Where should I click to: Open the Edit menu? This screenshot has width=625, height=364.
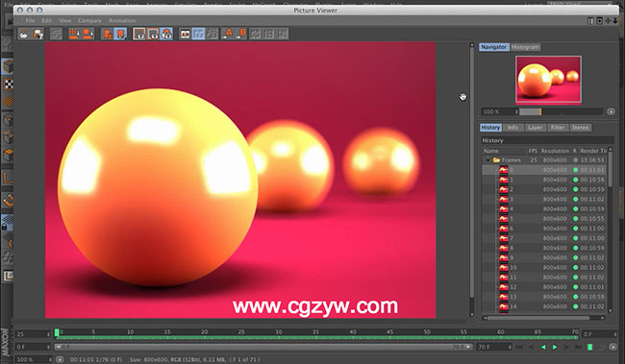pos(47,21)
